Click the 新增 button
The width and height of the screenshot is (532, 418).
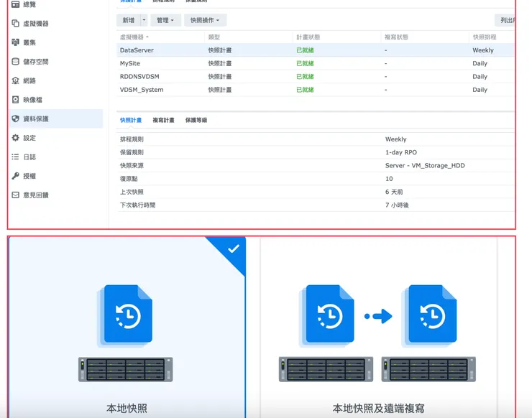128,20
